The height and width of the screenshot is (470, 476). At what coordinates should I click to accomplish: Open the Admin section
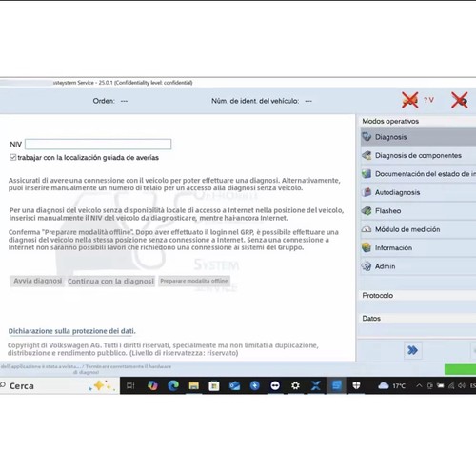(x=418, y=266)
